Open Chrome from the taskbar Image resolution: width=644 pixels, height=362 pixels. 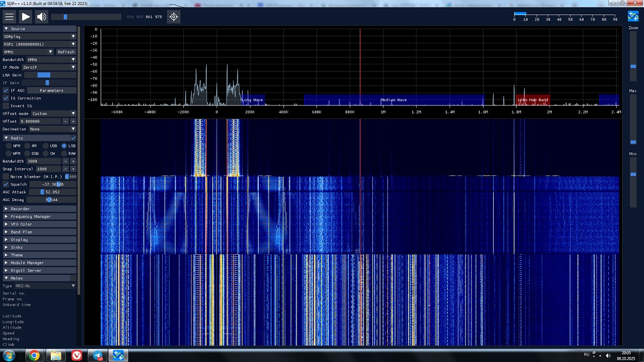(34, 355)
